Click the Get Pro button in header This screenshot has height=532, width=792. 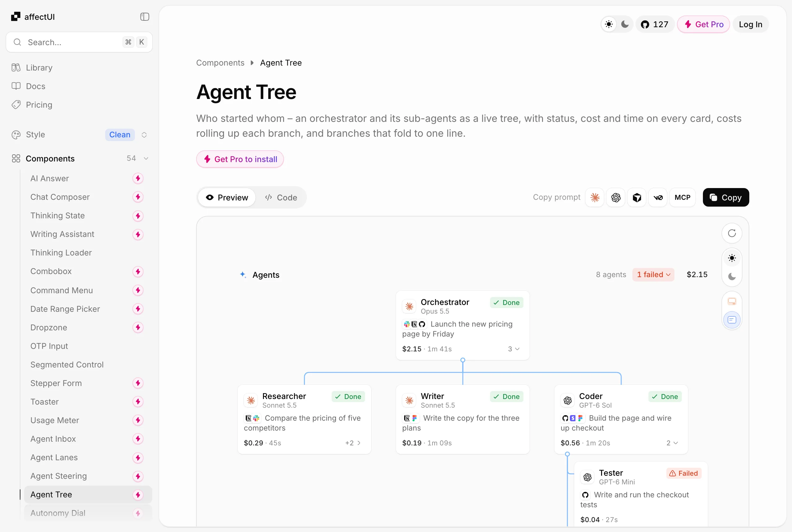(704, 24)
